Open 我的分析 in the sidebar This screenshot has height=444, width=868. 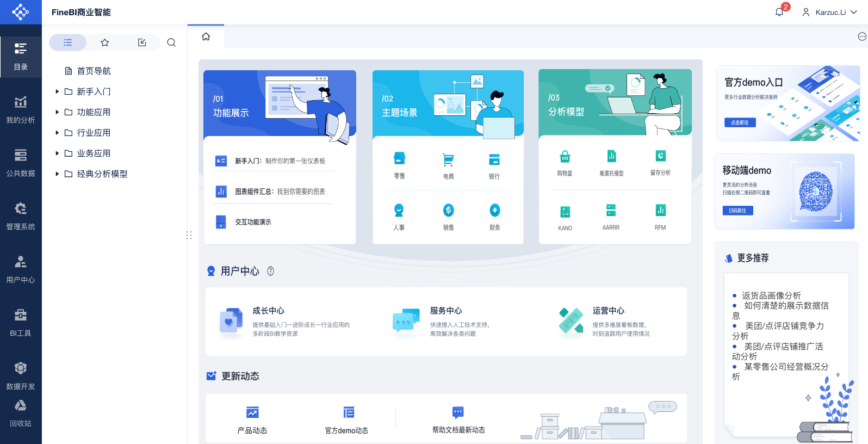21,110
